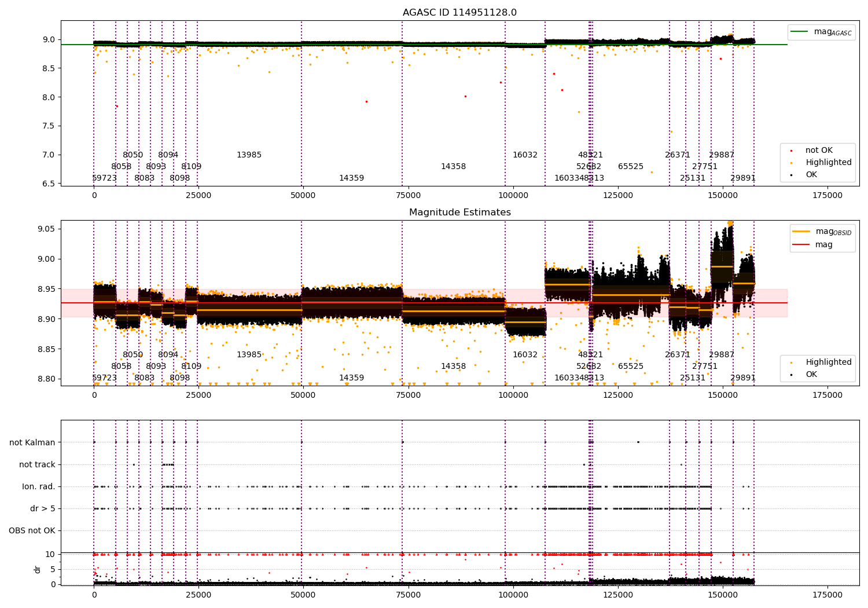Image resolution: width=868 pixels, height=608 pixels.
Task: Click obsid label '14359' in the top panel
Action: [x=351, y=178]
